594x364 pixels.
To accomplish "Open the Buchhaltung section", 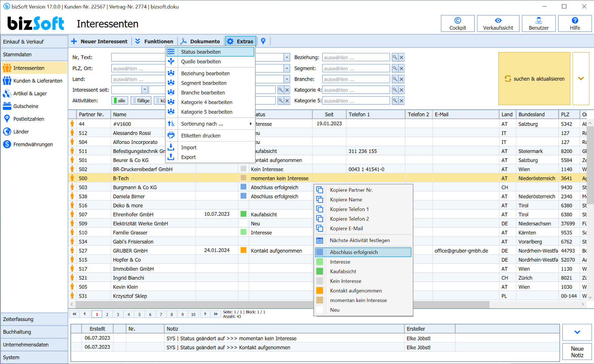I will click(34, 332).
